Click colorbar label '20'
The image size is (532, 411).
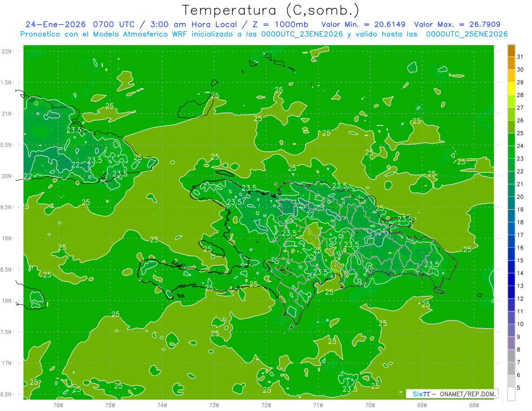pos(520,197)
